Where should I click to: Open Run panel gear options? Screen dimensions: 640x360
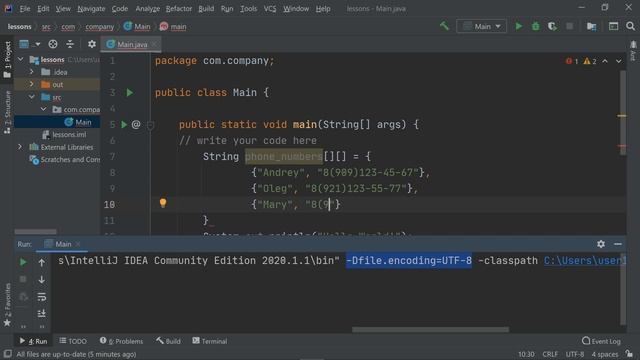[x=601, y=244]
